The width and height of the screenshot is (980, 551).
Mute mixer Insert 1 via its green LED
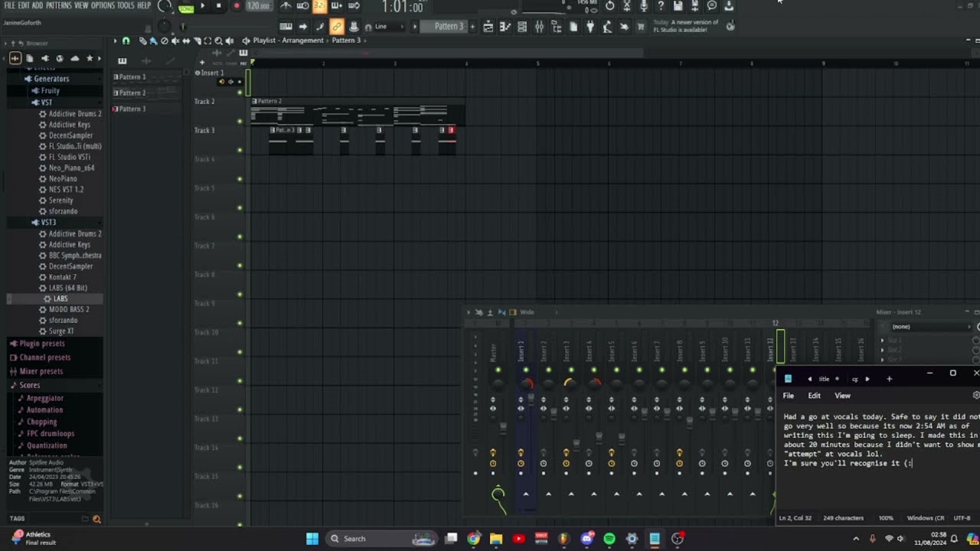tap(525, 370)
